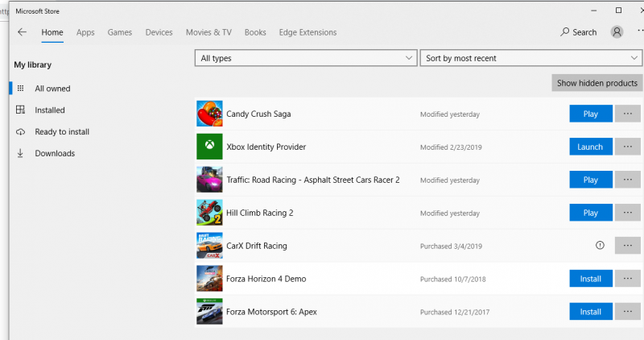This screenshot has height=340, width=644.
Task: Expand the All types dropdown
Action: point(305,58)
